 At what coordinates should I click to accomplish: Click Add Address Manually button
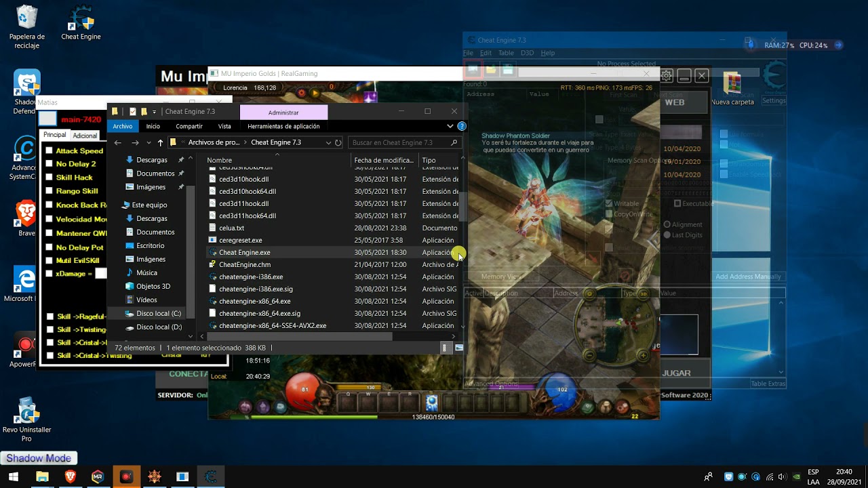pyautogui.click(x=748, y=277)
